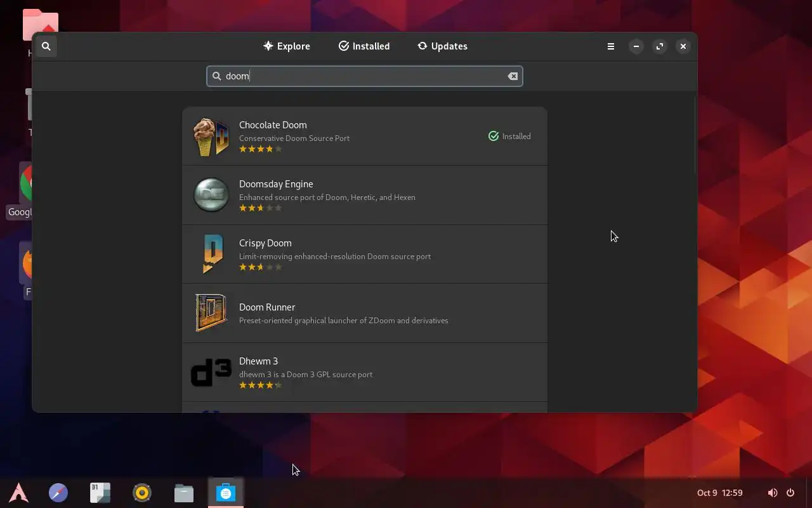Open the Doomsday Engine app icon

[x=211, y=195]
